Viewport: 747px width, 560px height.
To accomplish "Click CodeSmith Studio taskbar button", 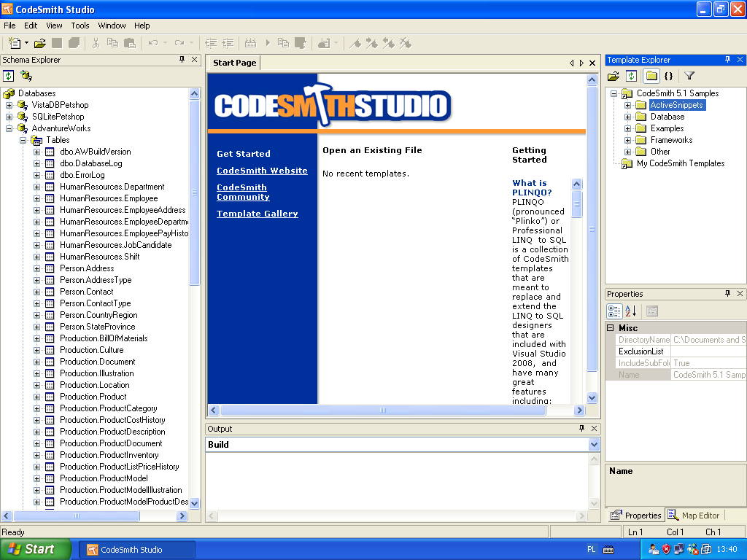I will point(136,550).
